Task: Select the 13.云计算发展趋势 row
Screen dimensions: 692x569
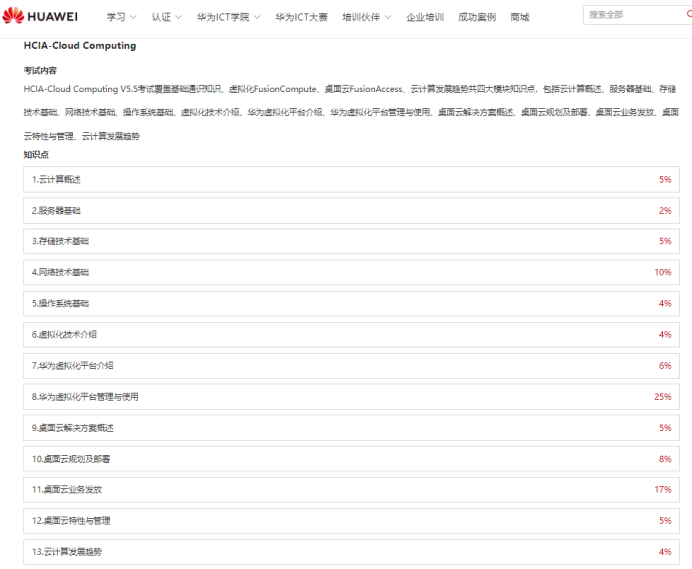Action: [351, 552]
